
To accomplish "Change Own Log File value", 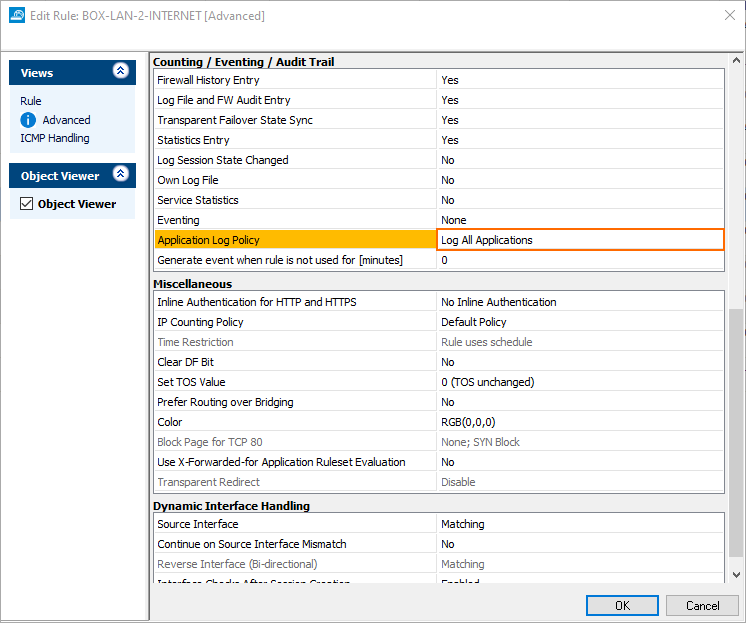I will click(x=580, y=180).
